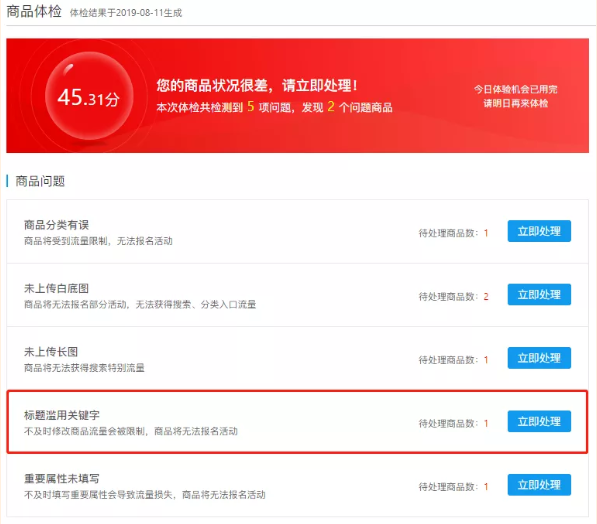Click the 体检结果于2019-08-11生成 date text
597x524 pixels.
[126, 13]
